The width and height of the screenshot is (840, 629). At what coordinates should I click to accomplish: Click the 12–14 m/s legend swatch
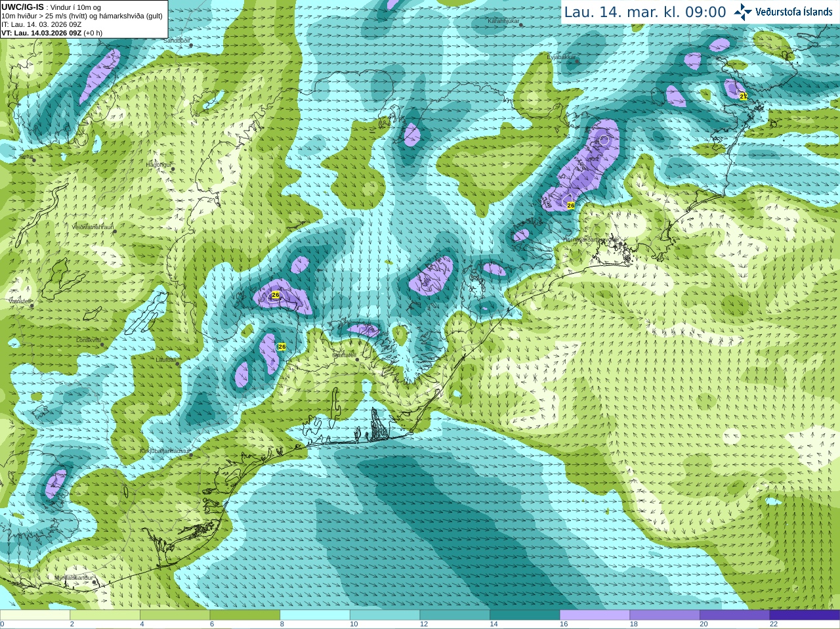[455, 615]
